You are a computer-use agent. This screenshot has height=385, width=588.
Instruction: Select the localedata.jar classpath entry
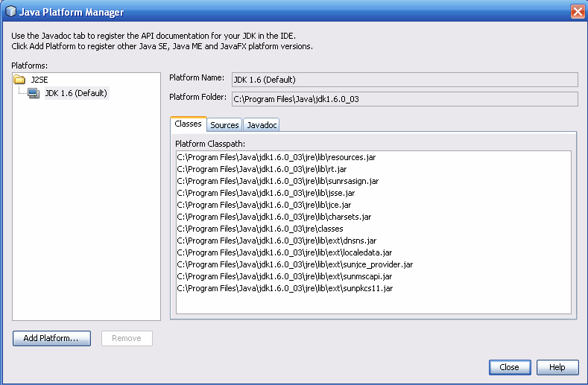(285, 252)
